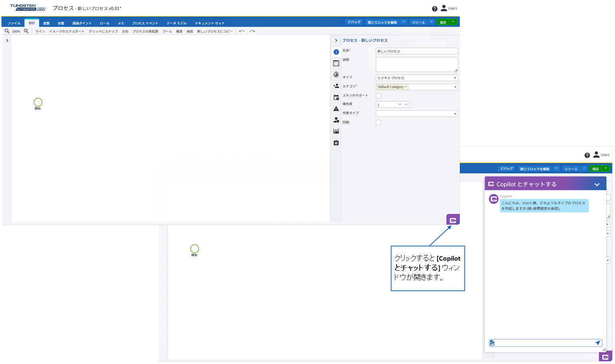Collapse the Copilot chat window chevron
615x364 pixels.
(x=597, y=184)
